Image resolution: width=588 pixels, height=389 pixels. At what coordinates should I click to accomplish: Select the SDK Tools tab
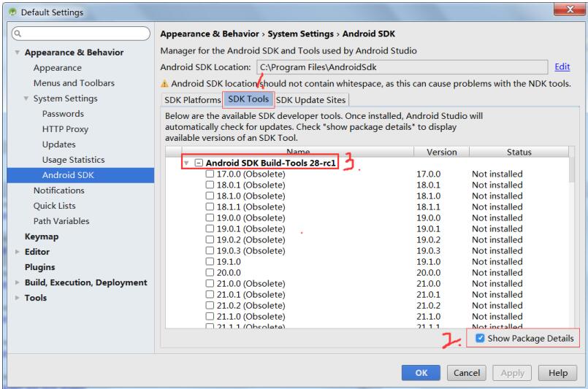coord(248,99)
